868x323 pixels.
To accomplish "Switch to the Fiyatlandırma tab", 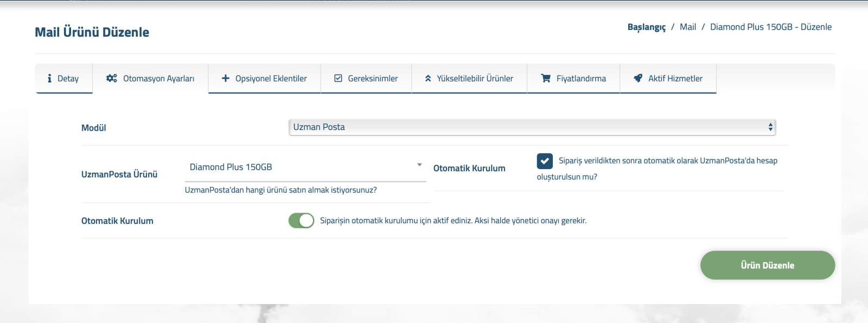I will [x=581, y=79].
